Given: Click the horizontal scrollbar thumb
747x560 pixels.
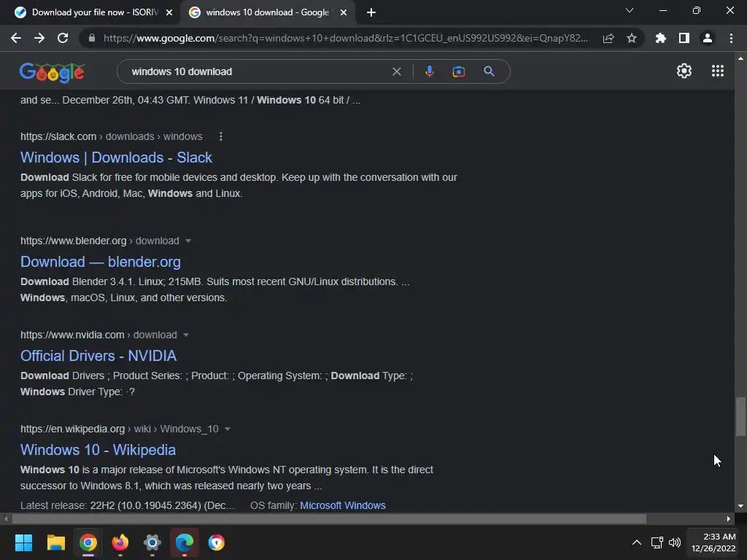Looking at the screenshot, I should [x=329, y=518].
